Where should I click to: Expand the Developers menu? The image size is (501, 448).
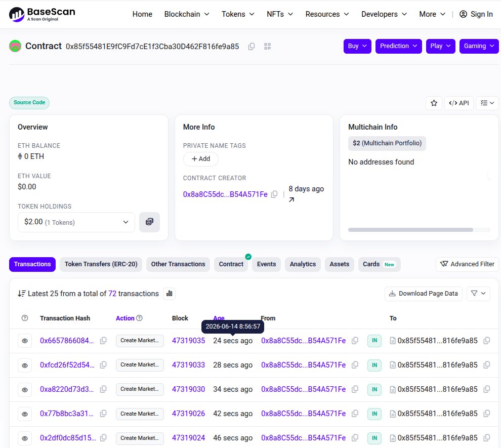click(384, 14)
